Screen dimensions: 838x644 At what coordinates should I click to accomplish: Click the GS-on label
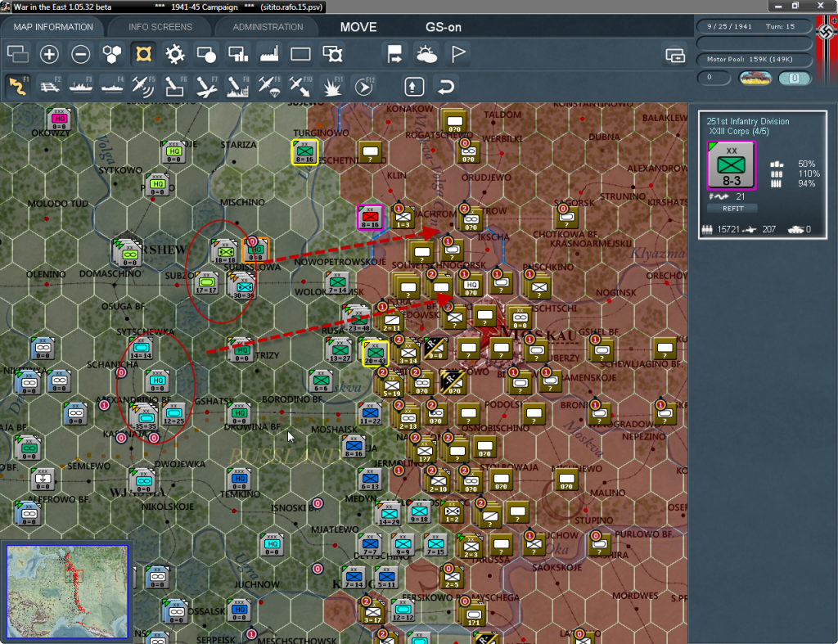coord(443,27)
